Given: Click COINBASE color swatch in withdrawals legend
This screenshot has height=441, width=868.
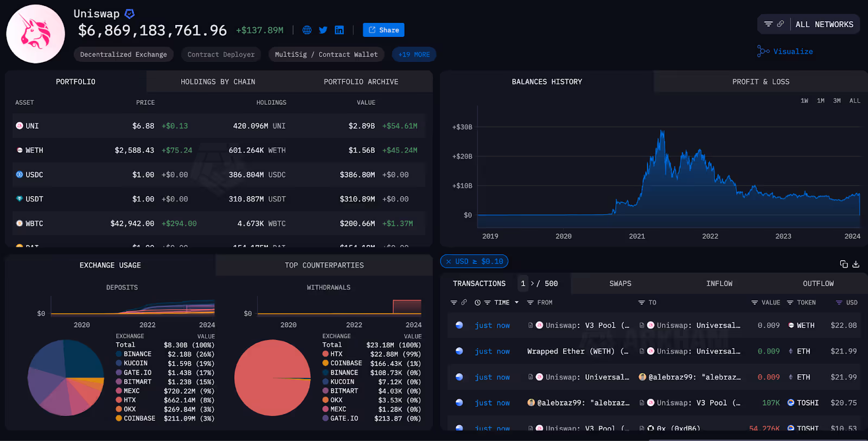Looking at the screenshot, I should 325,363.
